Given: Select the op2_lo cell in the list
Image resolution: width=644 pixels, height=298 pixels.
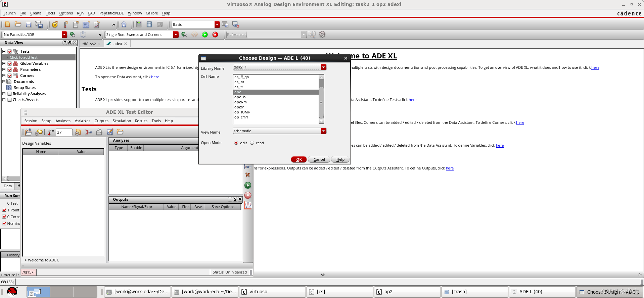Looking at the screenshot, I should tap(240, 97).
